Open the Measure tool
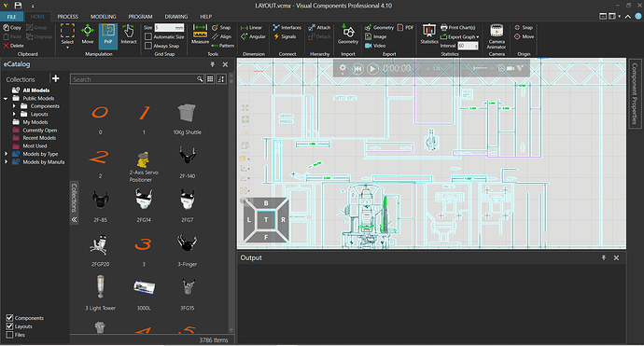 (x=200, y=34)
